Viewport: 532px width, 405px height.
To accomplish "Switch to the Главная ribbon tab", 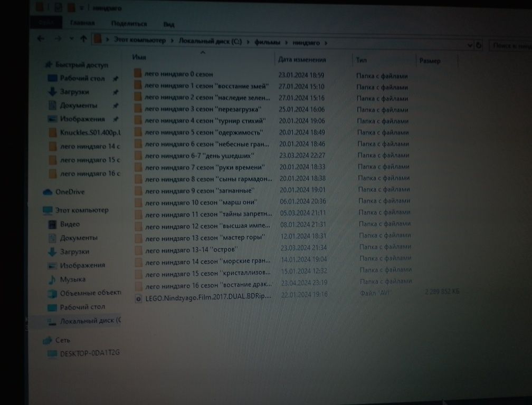I will point(82,23).
